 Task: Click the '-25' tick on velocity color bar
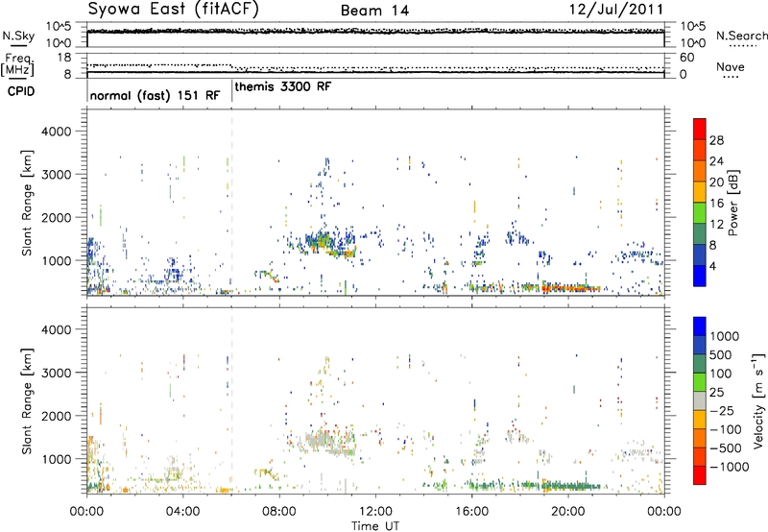(722, 411)
